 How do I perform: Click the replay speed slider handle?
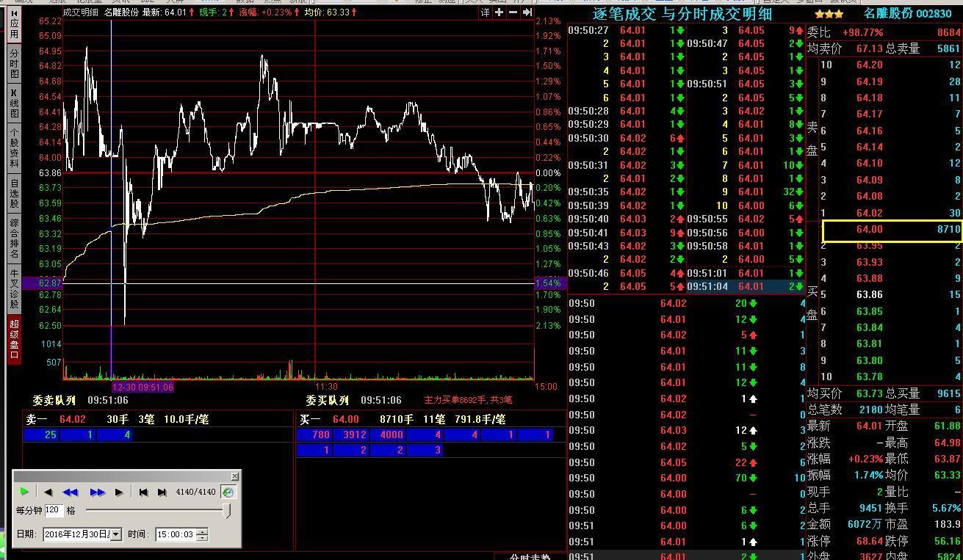227,510
